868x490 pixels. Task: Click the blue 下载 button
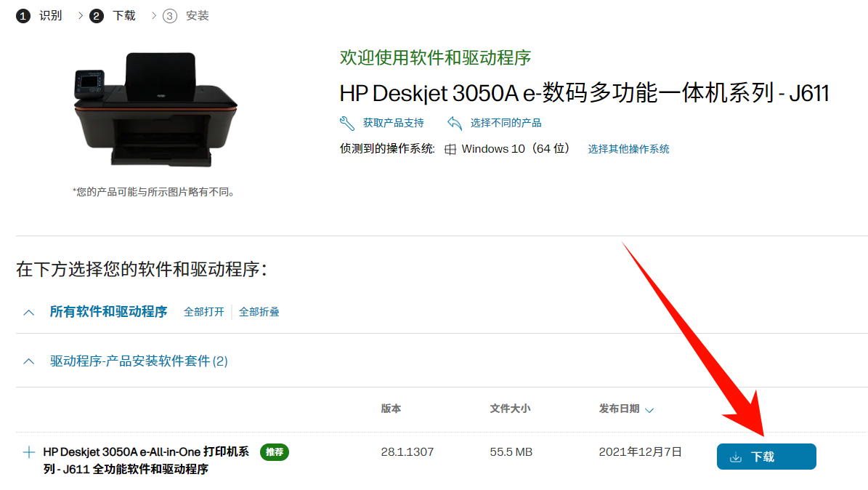pos(766,457)
